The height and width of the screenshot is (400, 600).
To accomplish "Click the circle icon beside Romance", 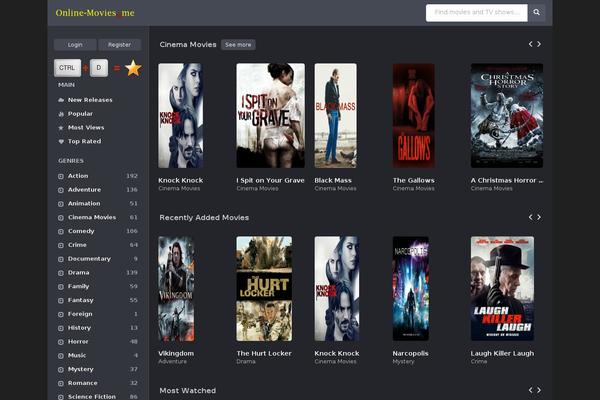I will [60, 383].
